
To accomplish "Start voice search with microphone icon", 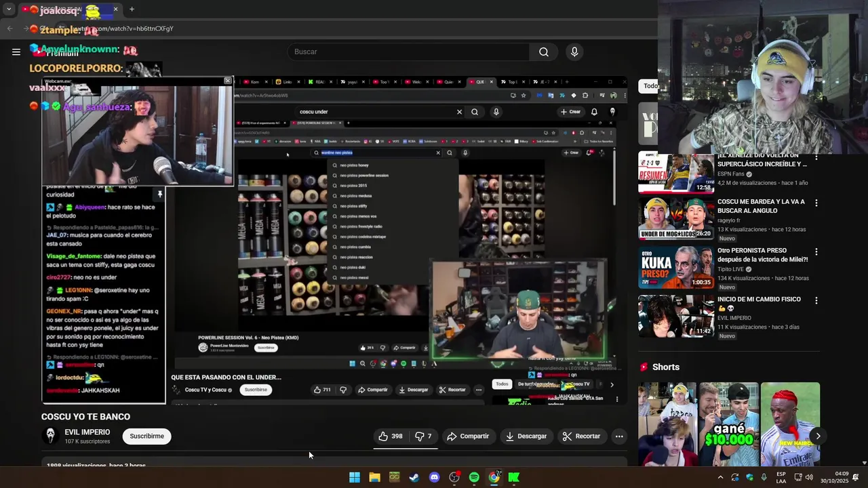I will pyautogui.click(x=574, y=52).
